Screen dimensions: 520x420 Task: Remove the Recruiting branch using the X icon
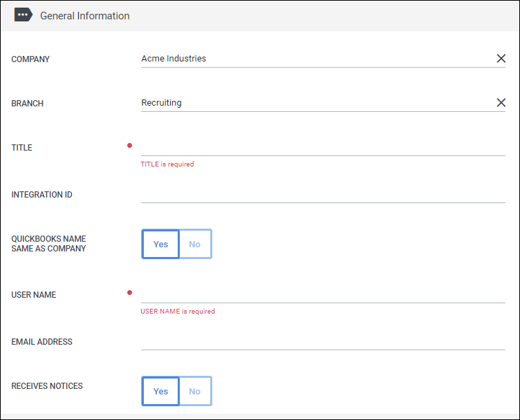pyautogui.click(x=501, y=103)
